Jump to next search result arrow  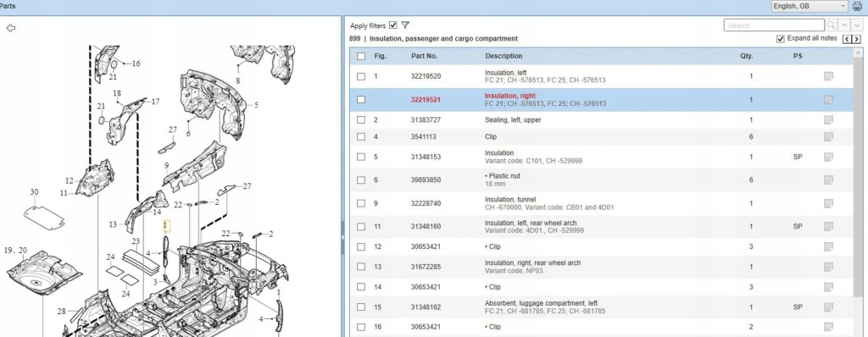(x=857, y=25)
